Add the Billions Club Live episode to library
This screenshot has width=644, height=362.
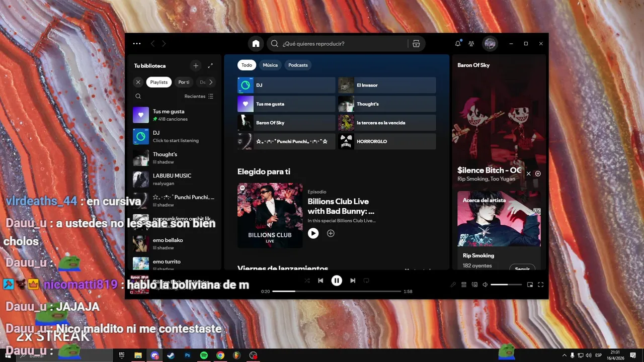click(x=331, y=233)
